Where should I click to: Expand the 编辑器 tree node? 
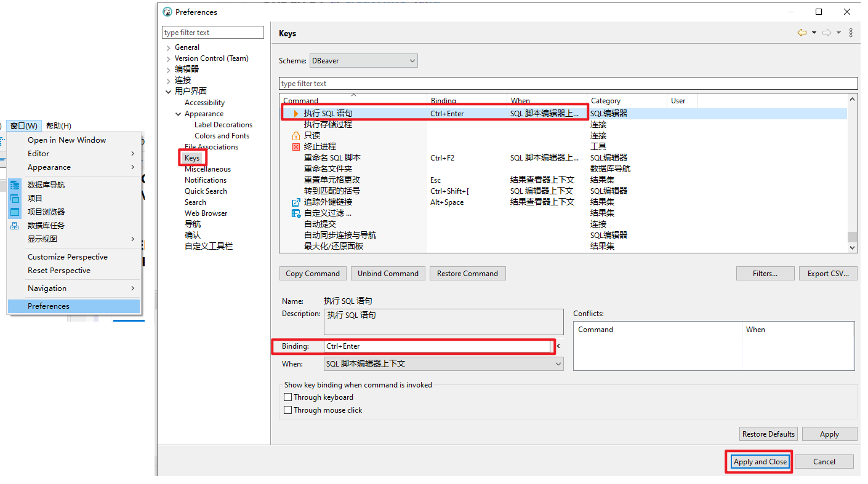[169, 69]
